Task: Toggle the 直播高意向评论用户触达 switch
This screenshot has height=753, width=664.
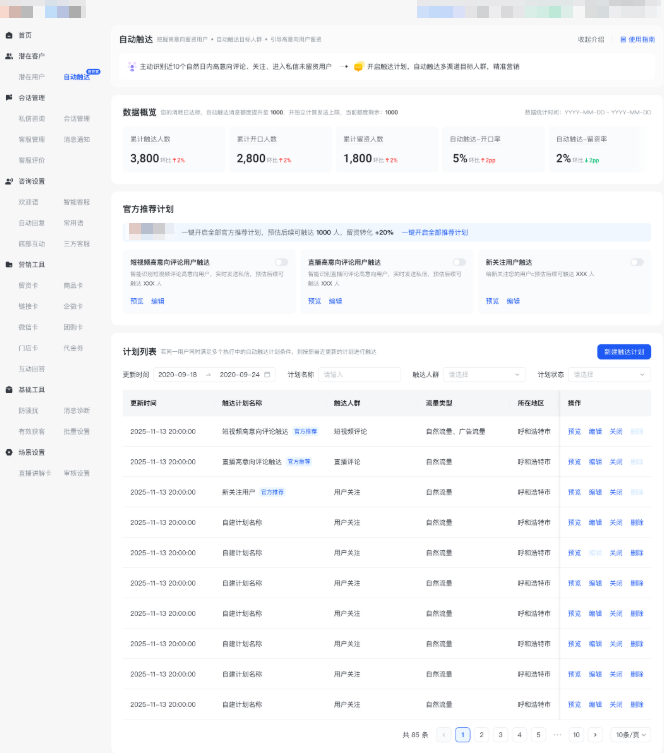Action: [459, 262]
